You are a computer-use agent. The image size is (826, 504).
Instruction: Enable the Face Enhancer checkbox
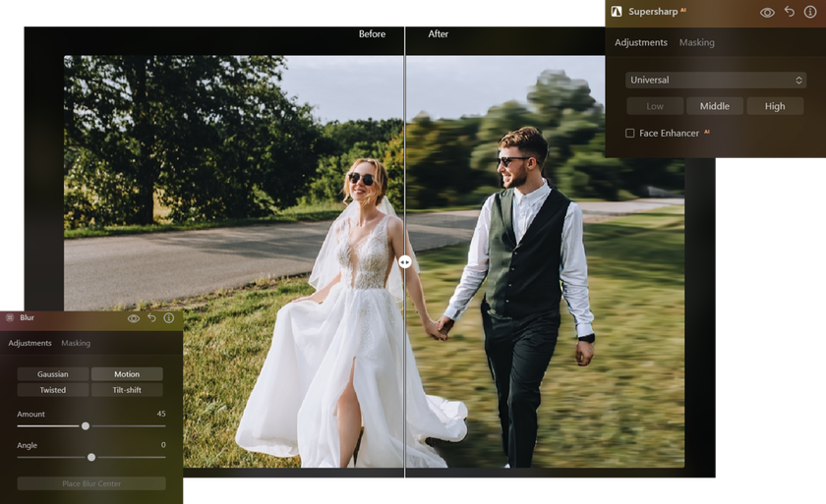(629, 133)
